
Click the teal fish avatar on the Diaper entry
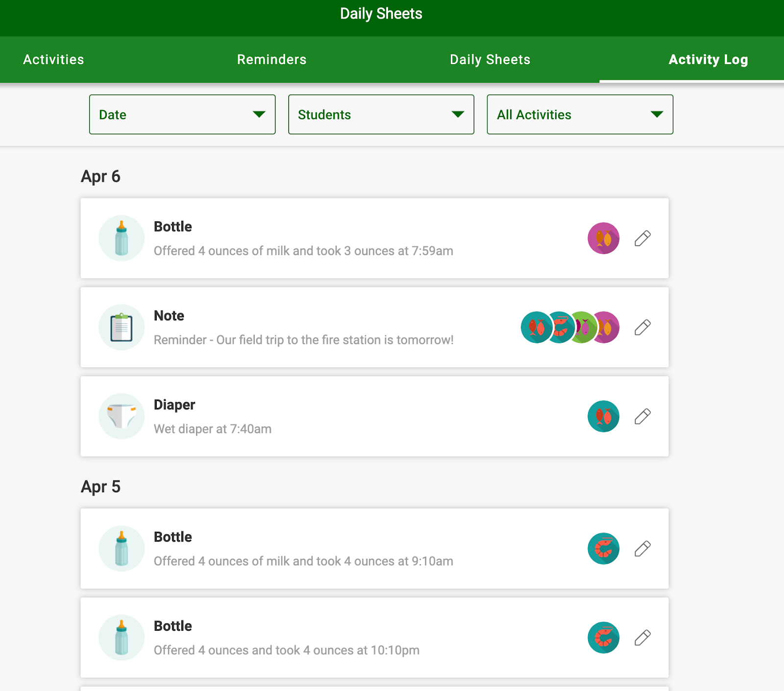click(603, 416)
